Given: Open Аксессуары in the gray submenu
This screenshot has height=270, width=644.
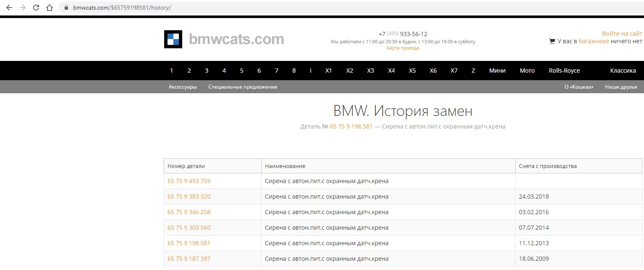Looking at the screenshot, I should point(183,87).
